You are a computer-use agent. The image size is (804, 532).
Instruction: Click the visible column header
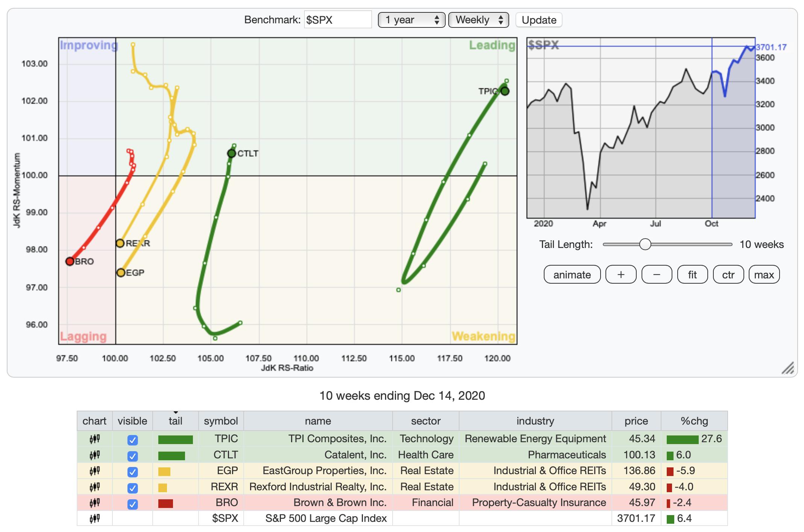132,421
